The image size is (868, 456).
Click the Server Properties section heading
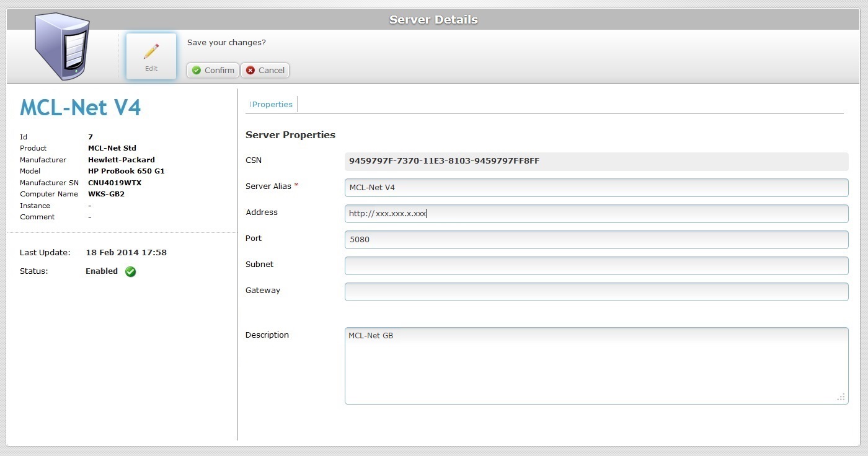(x=290, y=135)
